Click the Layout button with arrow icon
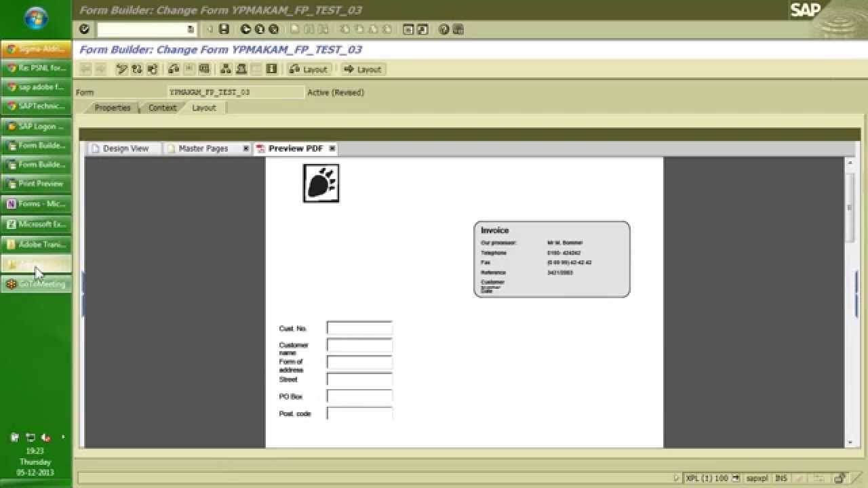 [363, 69]
